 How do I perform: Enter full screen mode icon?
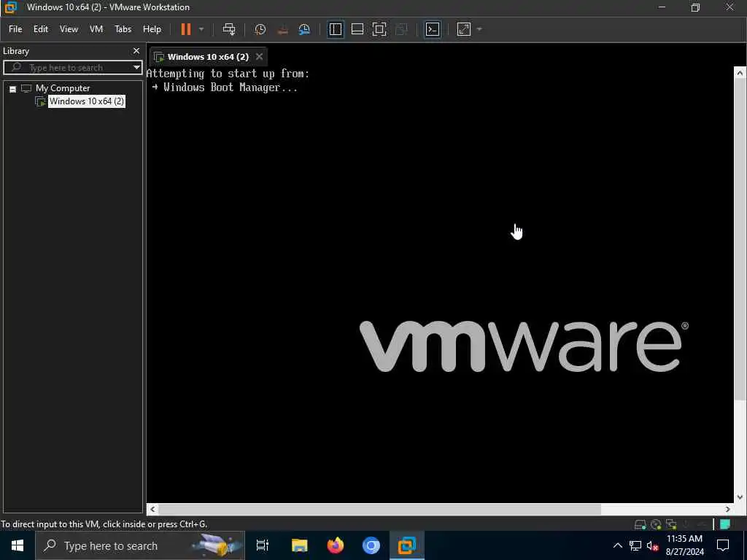point(379,29)
